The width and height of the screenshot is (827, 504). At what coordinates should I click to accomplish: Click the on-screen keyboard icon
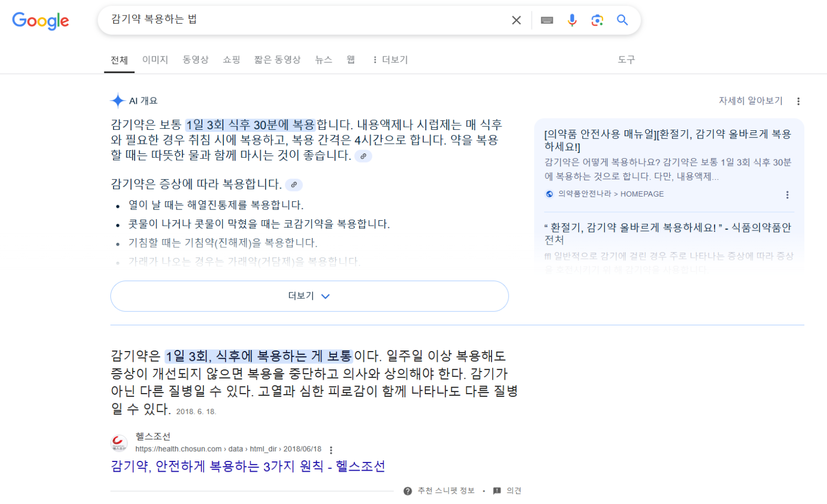(x=547, y=20)
